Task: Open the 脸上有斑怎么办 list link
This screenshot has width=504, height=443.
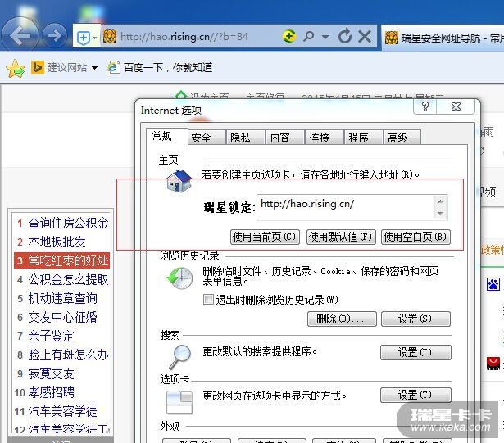Action: click(68, 355)
